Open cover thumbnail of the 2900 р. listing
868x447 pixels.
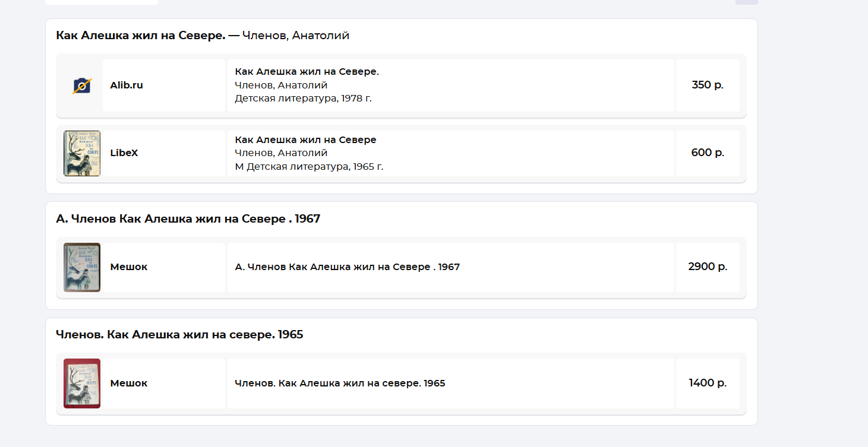[x=82, y=267]
